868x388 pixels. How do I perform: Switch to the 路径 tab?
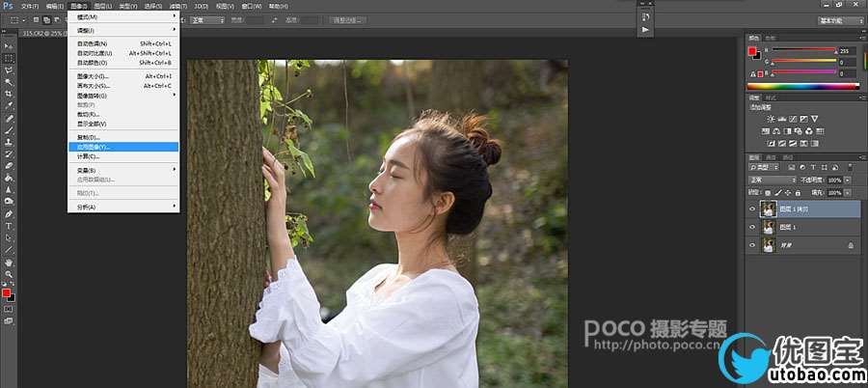tap(788, 157)
